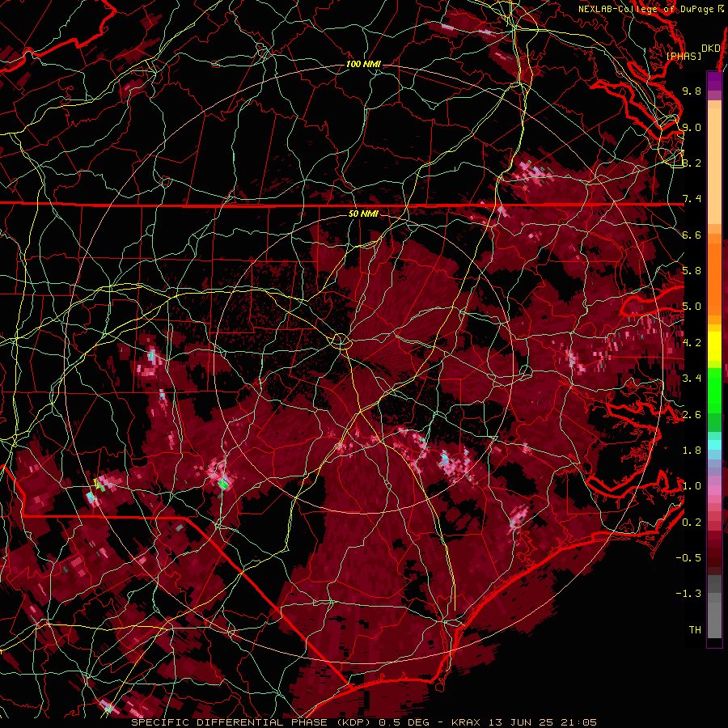
Task: Click the 6.6 value on the color scale
Action: pos(692,235)
